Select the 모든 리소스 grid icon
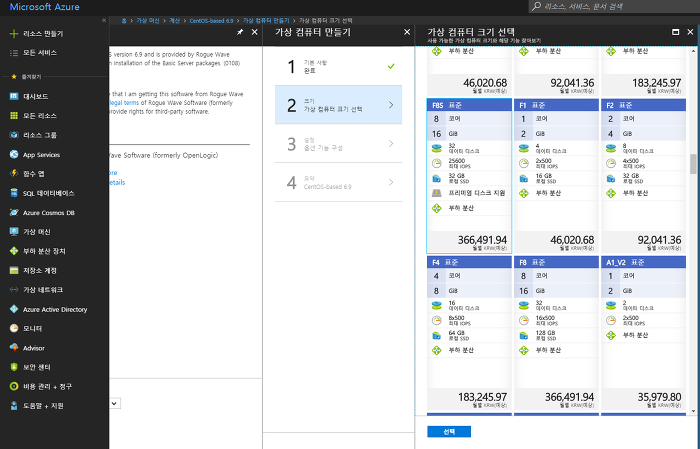Screen dimensions: 700x449 click(x=14, y=116)
